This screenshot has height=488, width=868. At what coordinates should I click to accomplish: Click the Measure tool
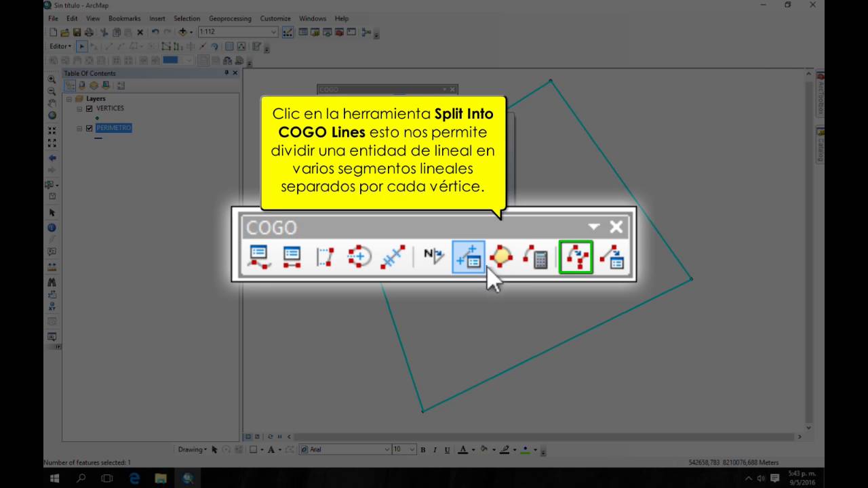click(x=52, y=266)
